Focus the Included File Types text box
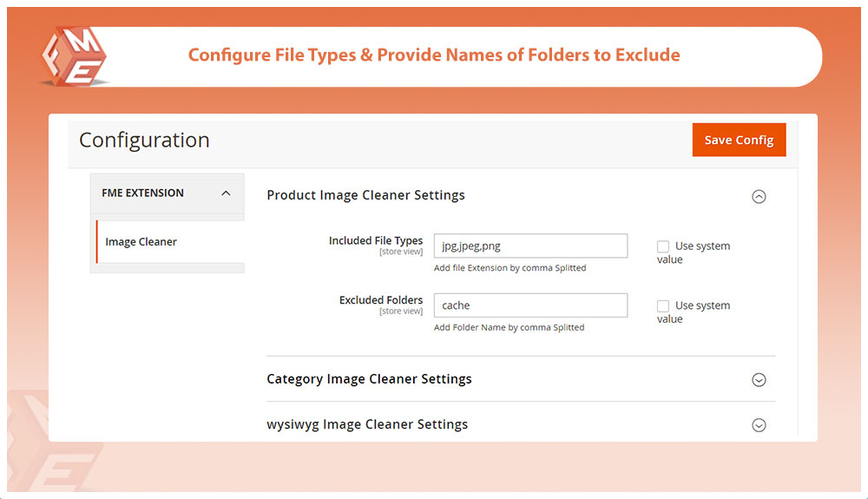 pyautogui.click(x=530, y=246)
